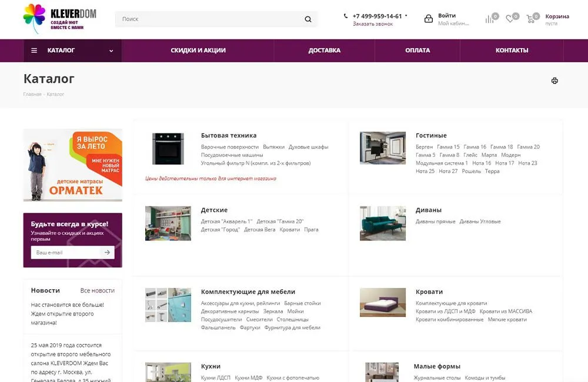This screenshot has height=382, width=588.
Task: Click the Диваны Угловые category link
Action: point(480,222)
